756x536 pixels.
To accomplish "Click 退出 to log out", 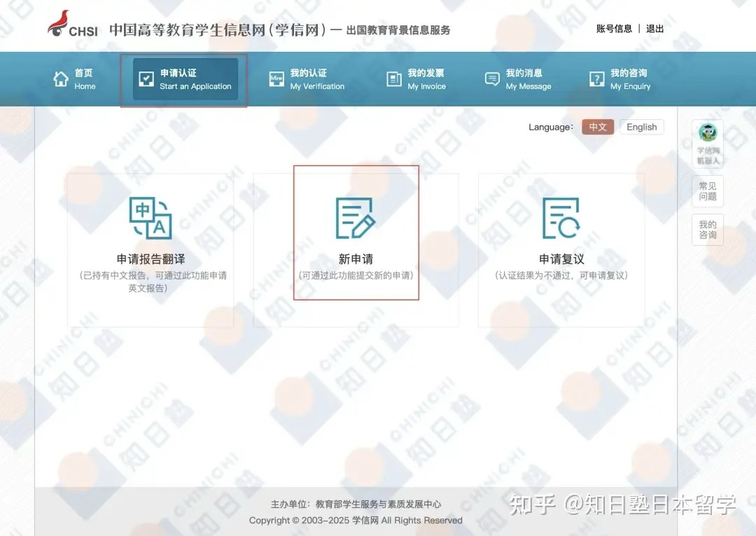I will [x=655, y=29].
